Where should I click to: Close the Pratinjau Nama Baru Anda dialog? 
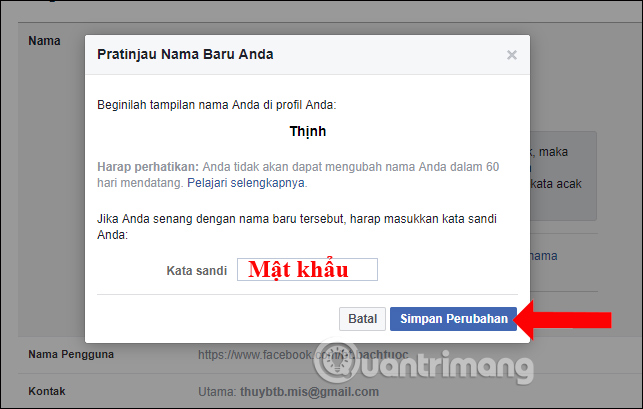(x=511, y=55)
